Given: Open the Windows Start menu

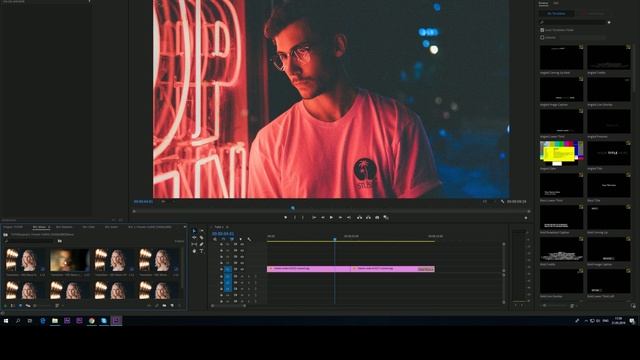Looking at the screenshot, I should pos(6,321).
